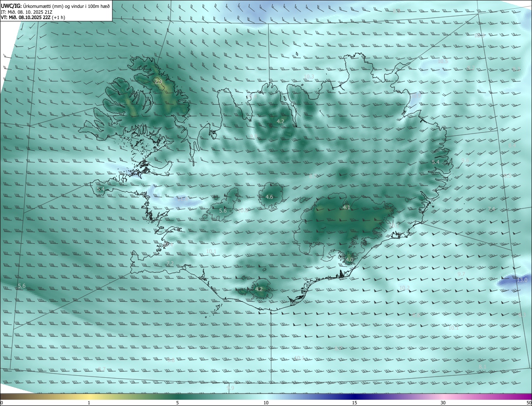532x406 pixels.
Task: Click the 15 tick label on color scale
Action: click(355, 403)
